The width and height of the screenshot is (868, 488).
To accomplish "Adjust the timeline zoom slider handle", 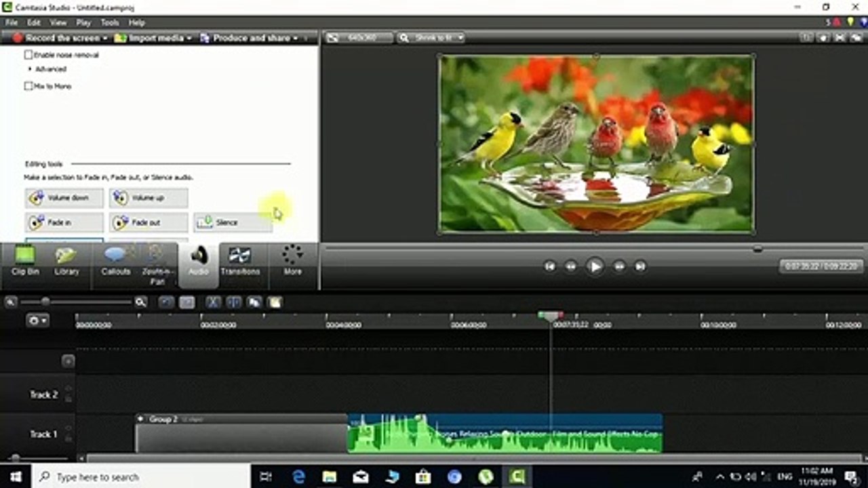I will coord(45,302).
